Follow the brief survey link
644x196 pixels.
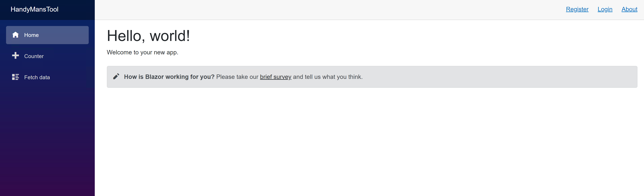pos(276,77)
